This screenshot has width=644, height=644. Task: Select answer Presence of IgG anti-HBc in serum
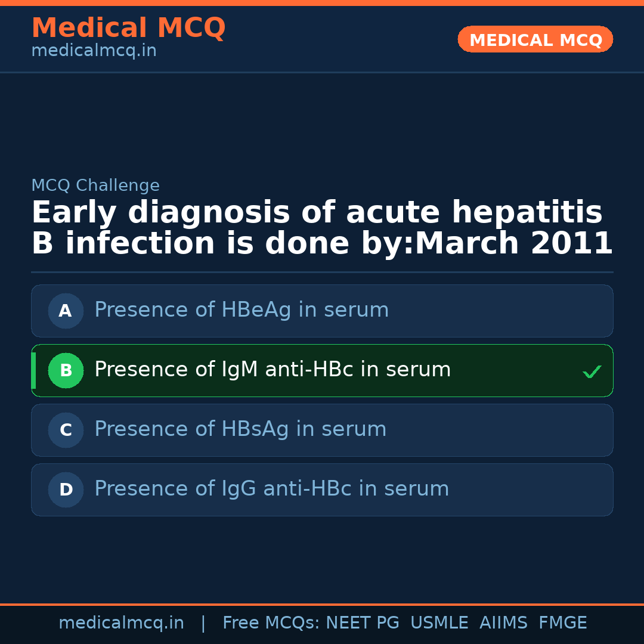pos(271,490)
